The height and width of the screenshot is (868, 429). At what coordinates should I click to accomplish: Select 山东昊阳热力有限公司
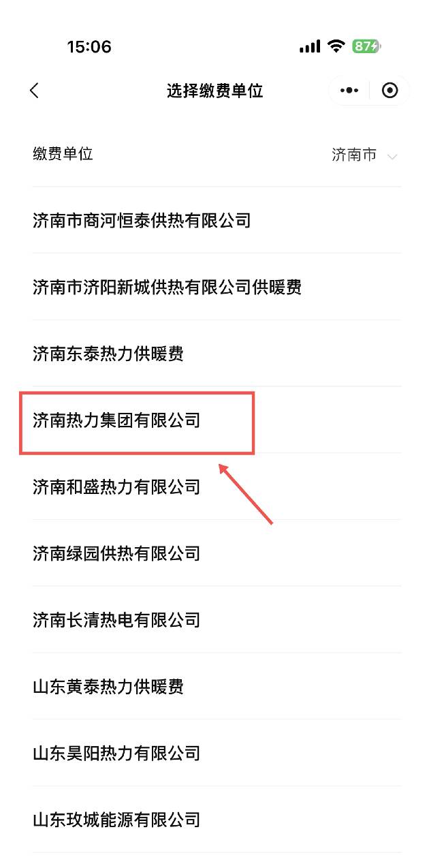point(217,753)
